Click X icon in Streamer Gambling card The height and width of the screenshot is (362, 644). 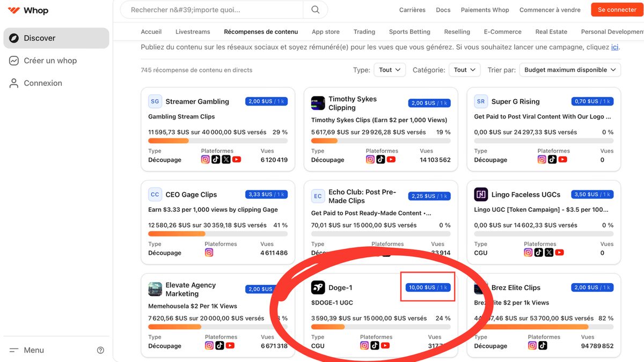(x=226, y=159)
